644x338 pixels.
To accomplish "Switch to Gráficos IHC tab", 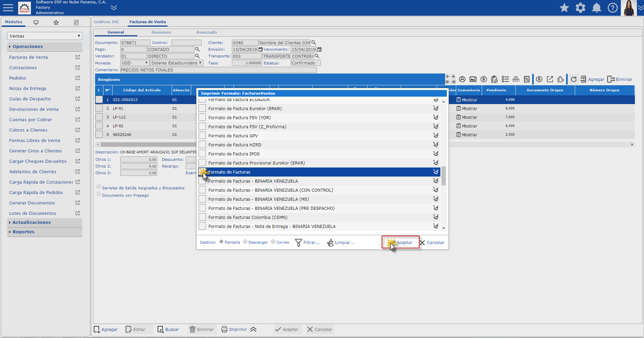I will (x=106, y=22).
